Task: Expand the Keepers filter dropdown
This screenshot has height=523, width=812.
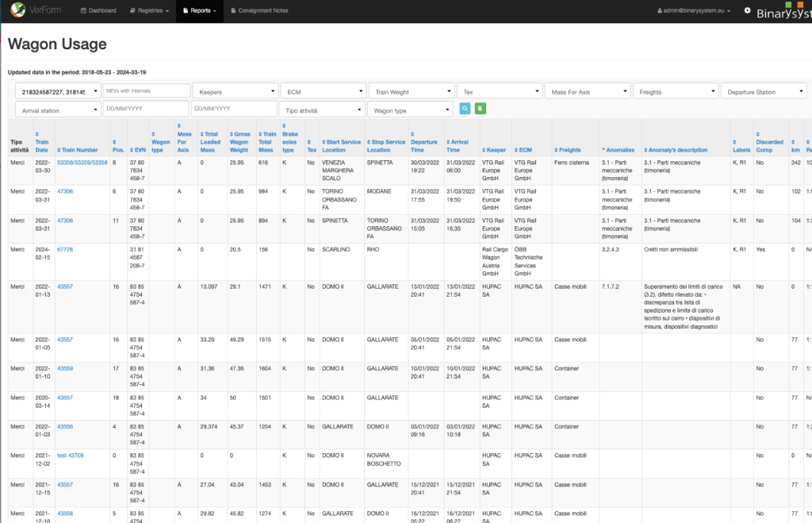Action: (x=236, y=92)
